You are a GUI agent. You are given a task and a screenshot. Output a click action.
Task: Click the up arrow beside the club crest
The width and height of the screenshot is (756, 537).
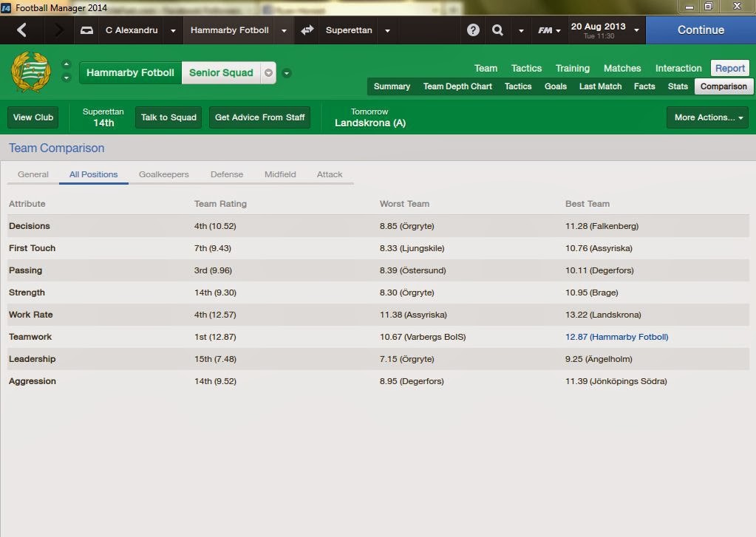(67, 64)
